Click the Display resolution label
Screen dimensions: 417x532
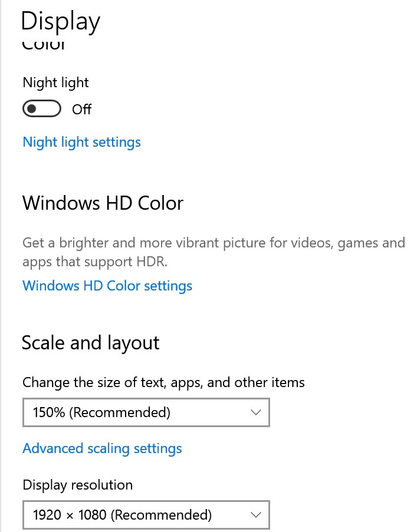point(77,485)
